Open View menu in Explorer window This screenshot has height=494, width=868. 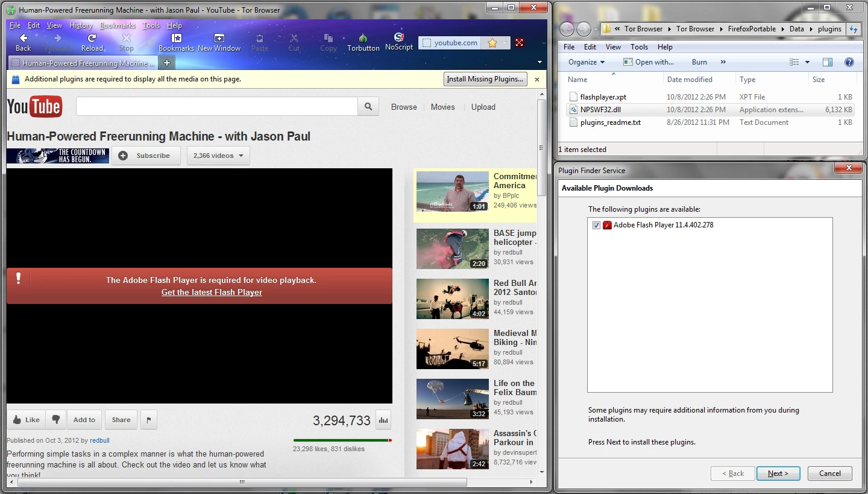[x=613, y=47]
